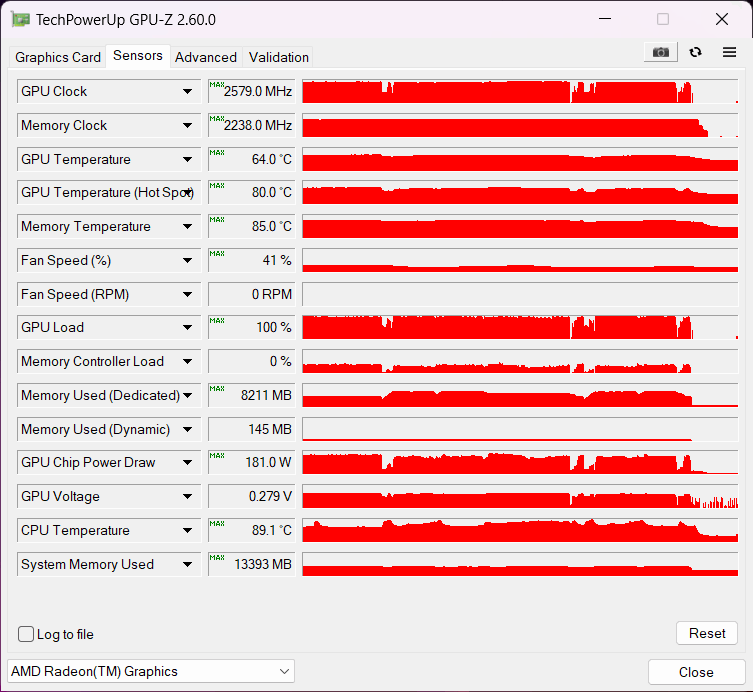Open the Memory Controller Load dropdown
This screenshot has width=753, height=692.
tap(187, 362)
